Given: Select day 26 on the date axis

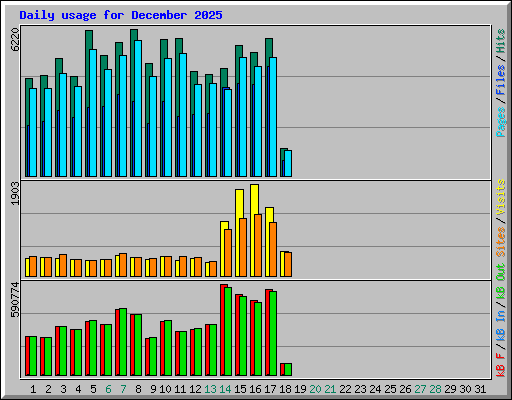Looking at the screenshot, I should (405, 389).
